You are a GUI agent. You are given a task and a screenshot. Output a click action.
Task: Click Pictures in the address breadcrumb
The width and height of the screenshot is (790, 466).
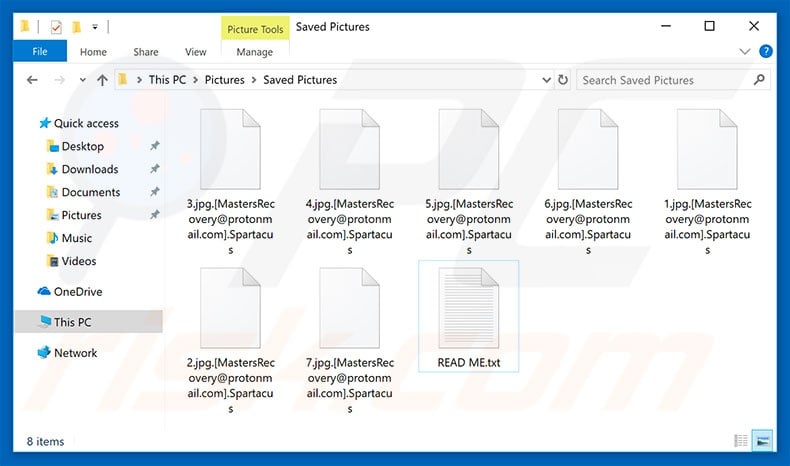tap(224, 80)
